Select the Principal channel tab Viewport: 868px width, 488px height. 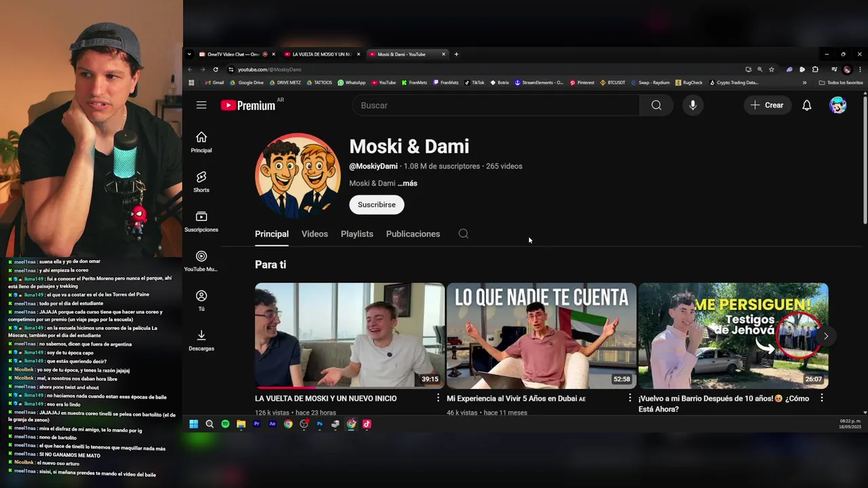coord(271,234)
